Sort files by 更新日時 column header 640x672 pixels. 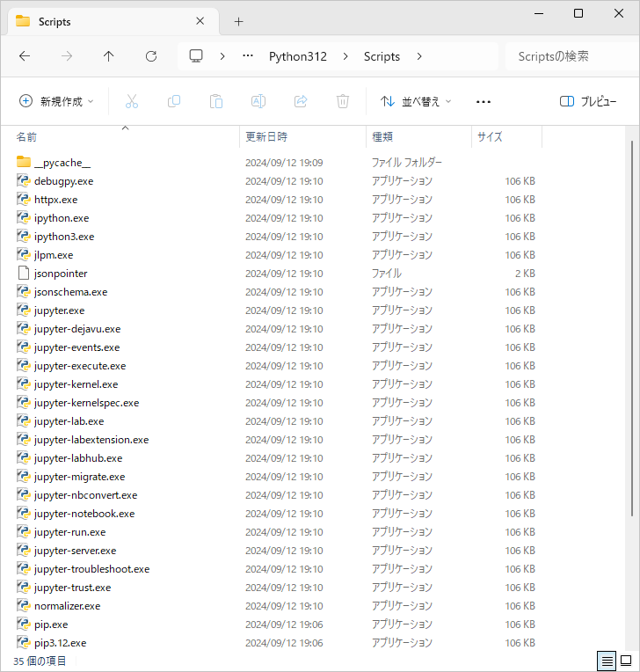[266, 137]
